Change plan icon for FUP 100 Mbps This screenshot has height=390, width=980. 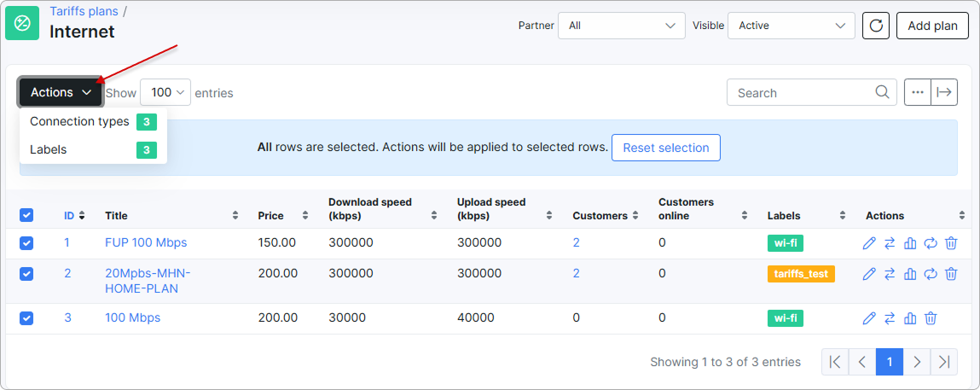pos(890,243)
